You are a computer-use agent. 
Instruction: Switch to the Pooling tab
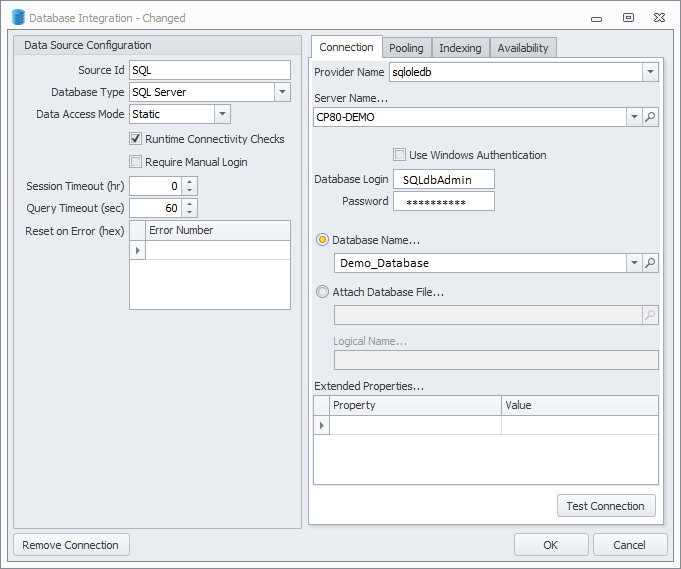pos(406,48)
